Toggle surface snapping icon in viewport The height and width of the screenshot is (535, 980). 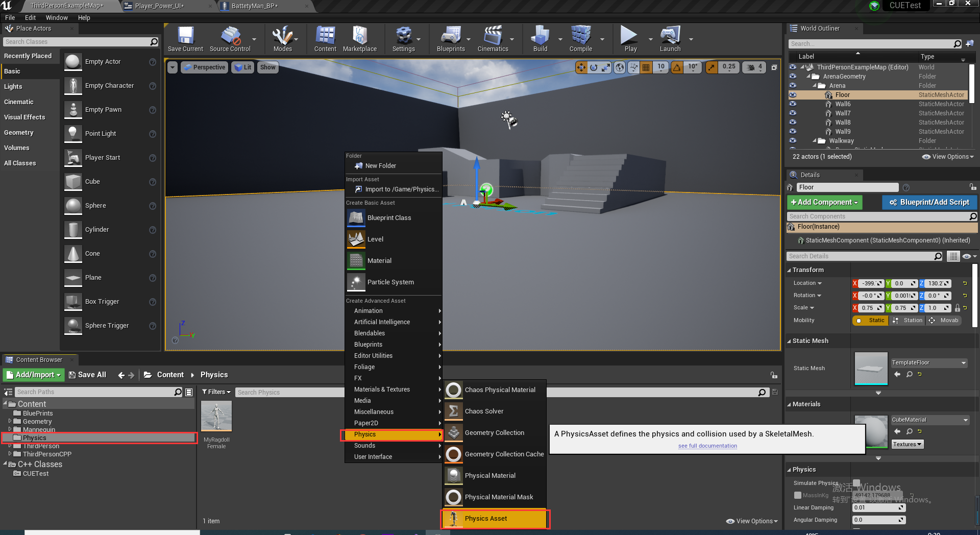pyautogui.click(x=633, y=67)
